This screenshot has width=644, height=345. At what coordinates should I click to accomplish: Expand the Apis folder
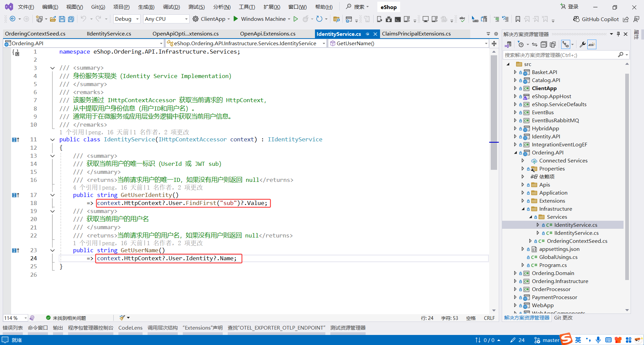[523, 185]
